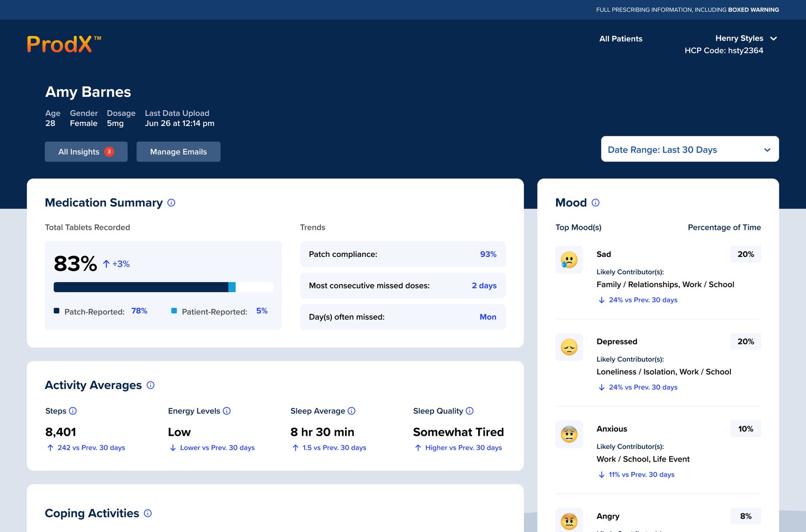This screenshot has width=806, height=532.
Task: Click the Patch-Reported dark legend swatch
Action: click(56, 311)
